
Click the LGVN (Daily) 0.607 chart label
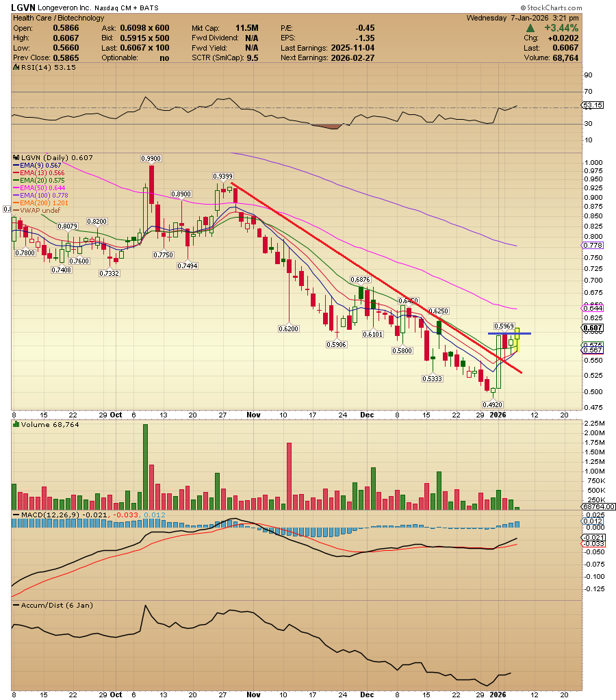coord(57,157)
